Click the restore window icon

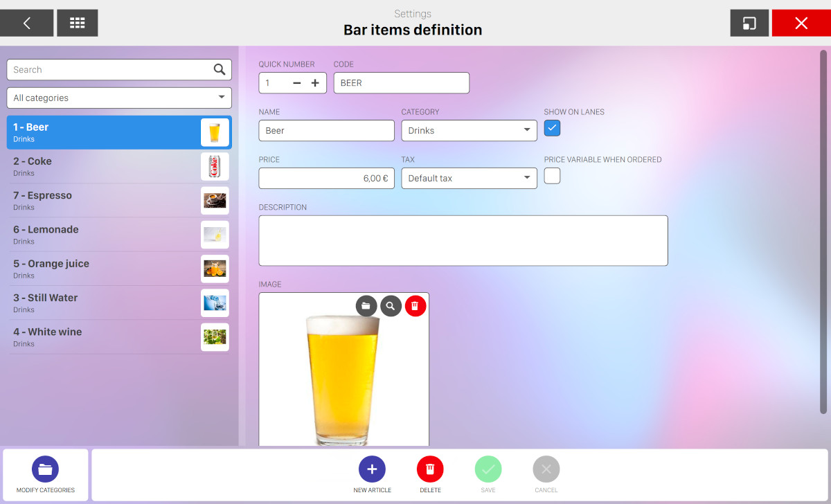pyautogui.click(x=749, y=23)
